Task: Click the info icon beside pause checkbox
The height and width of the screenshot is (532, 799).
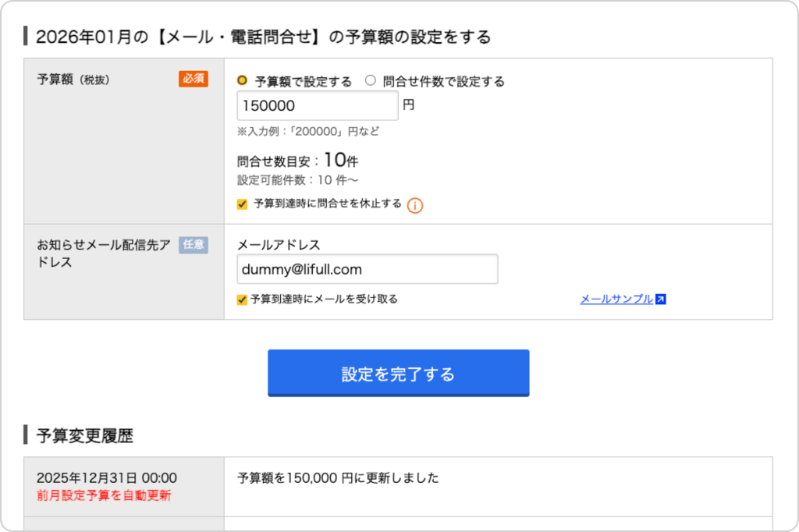Action: coord(415,205)
